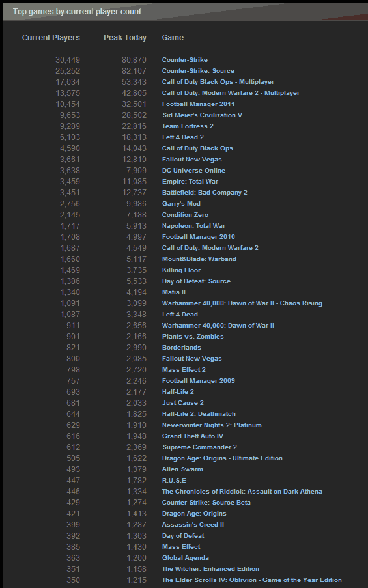Open the Day of Defeat link with 392 players
The width and height of the screenshot is (368, 588).
(183, 535)
